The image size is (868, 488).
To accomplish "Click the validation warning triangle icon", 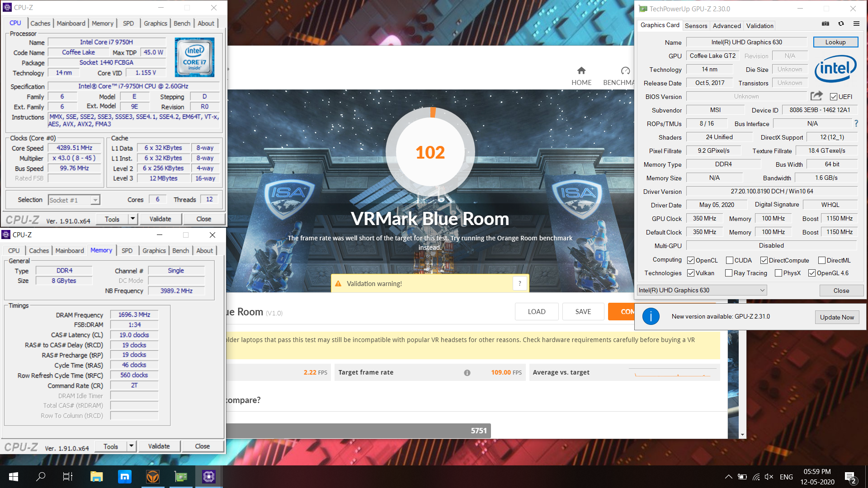I will click(338, 283).
